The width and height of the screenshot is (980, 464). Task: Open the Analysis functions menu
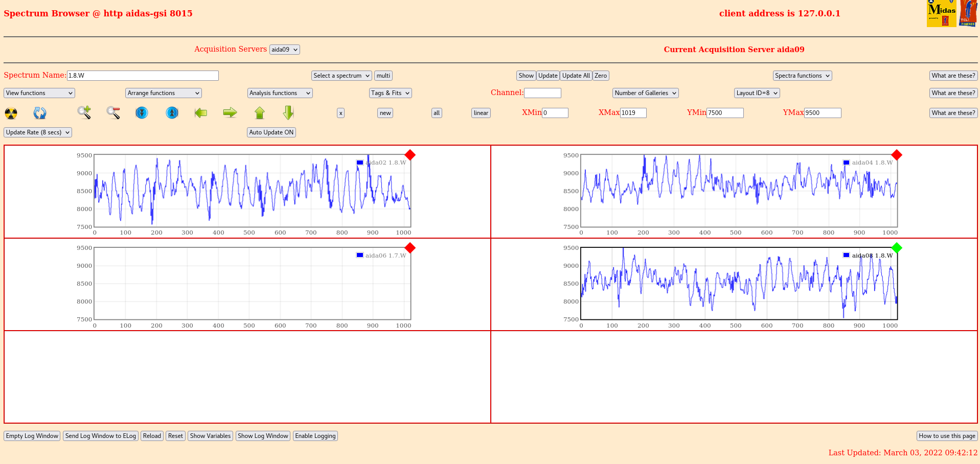(x=280, y=93)
